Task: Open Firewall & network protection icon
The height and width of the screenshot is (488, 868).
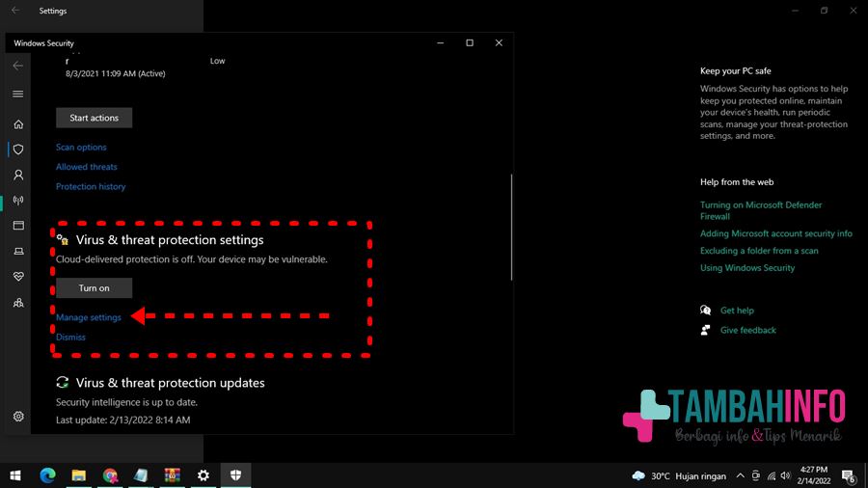Action: click(18, 201)
